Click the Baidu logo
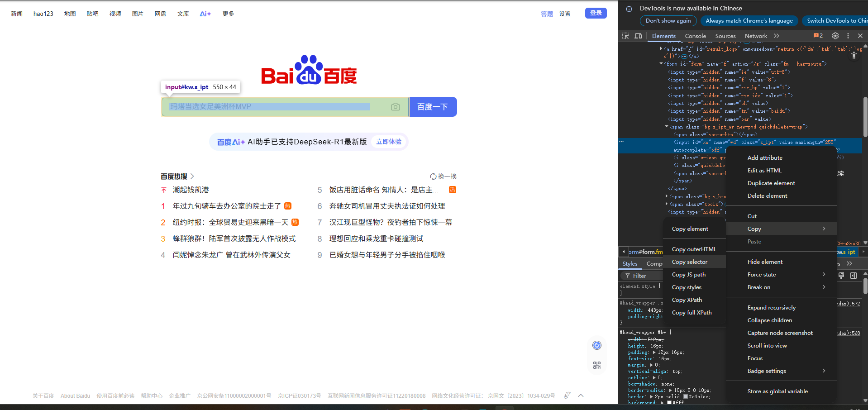The image size is (868, 410). coord(309,70)
